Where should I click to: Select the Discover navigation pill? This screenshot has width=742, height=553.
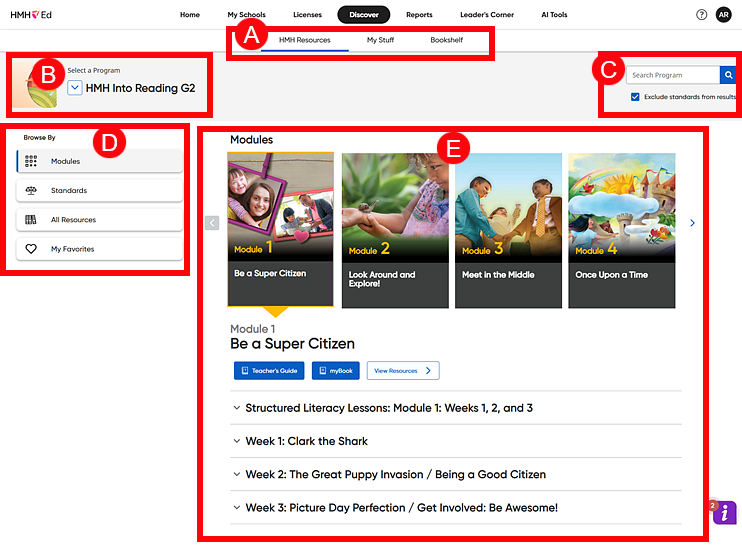coord(363,15)
